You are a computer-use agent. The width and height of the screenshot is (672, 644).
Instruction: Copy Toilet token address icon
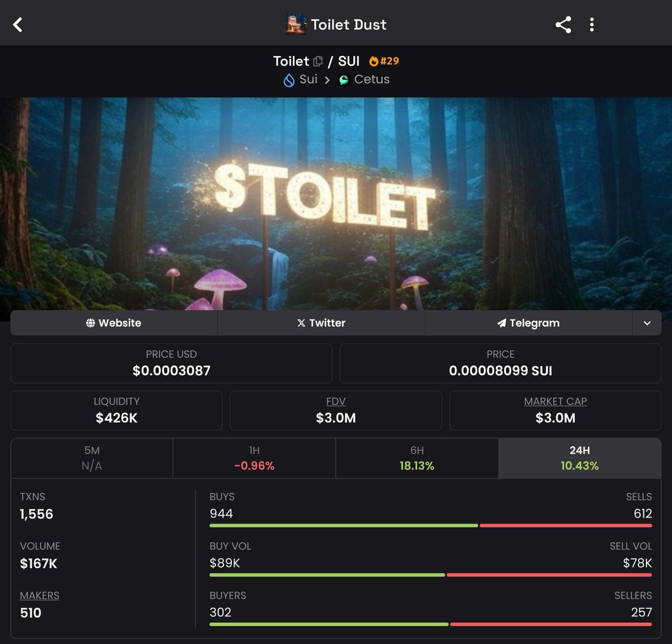tap(318, 61)
